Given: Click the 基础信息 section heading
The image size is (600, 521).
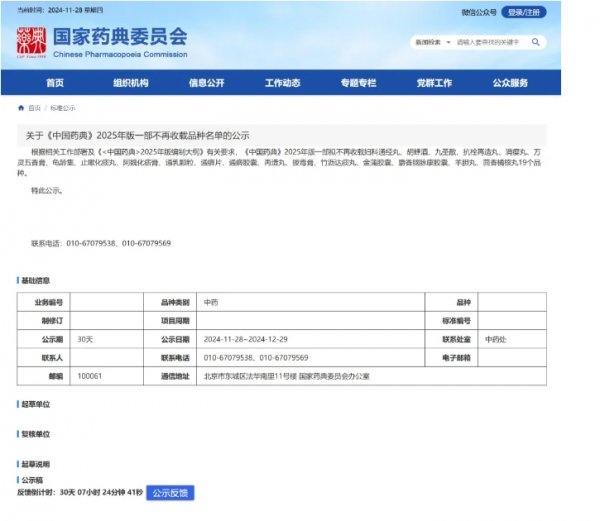Looking at the screenshot, I should [x=35, y=280].
